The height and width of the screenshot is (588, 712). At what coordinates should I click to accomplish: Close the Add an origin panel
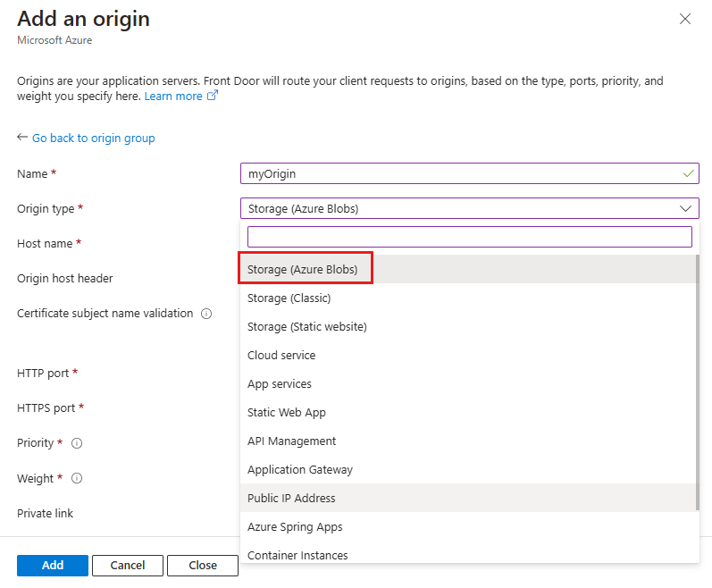[x=685, y=19]
